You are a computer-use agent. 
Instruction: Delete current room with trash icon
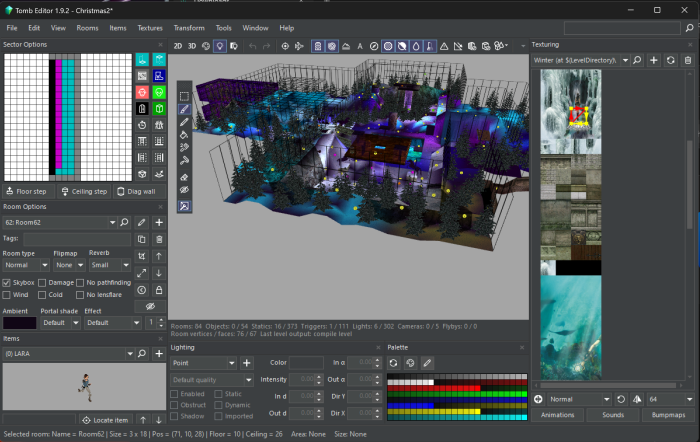click(159, 239)
